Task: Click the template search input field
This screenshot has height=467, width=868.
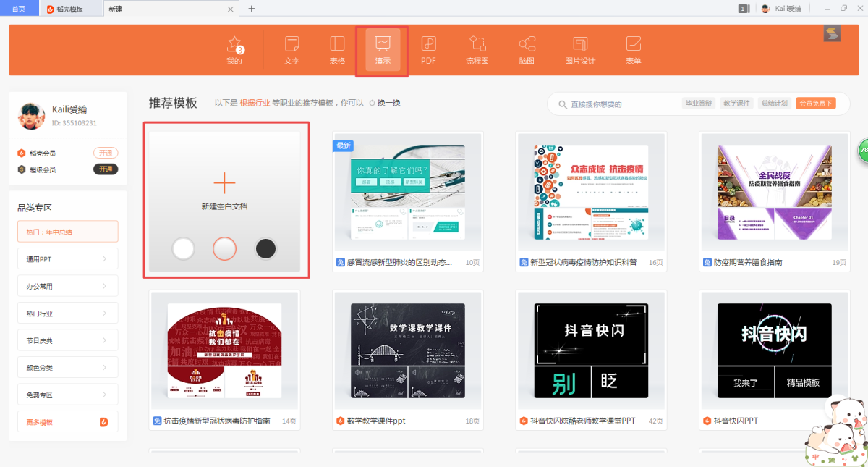Action: (615, 104)
